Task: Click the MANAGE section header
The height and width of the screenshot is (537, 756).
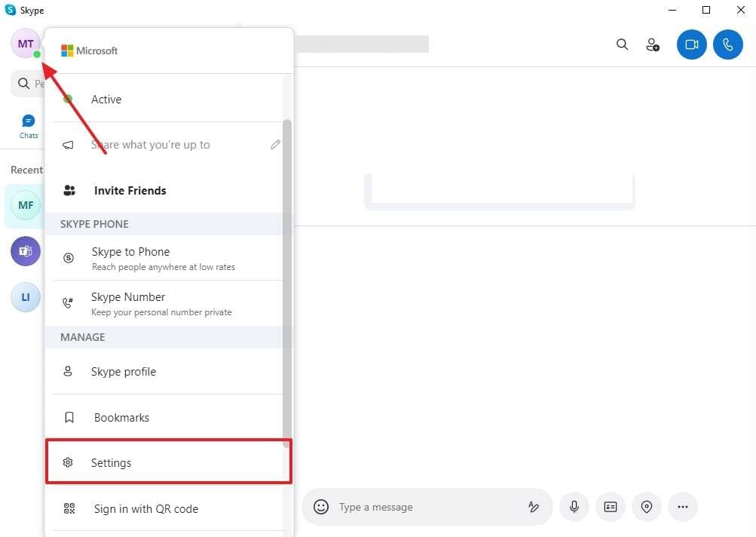Action: point(82,337)
